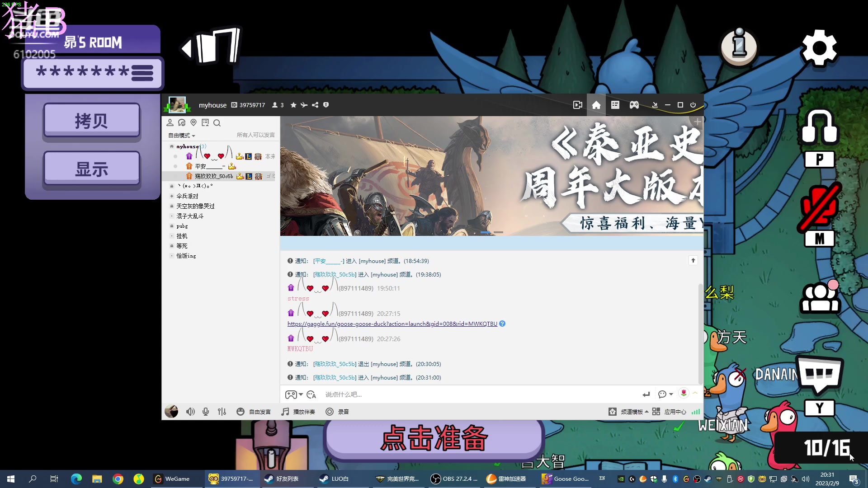Viewport: 868px width, 488px height.
Task: Open 应用中心 app center
Action: pyautogui.click(x=670, y=412)
